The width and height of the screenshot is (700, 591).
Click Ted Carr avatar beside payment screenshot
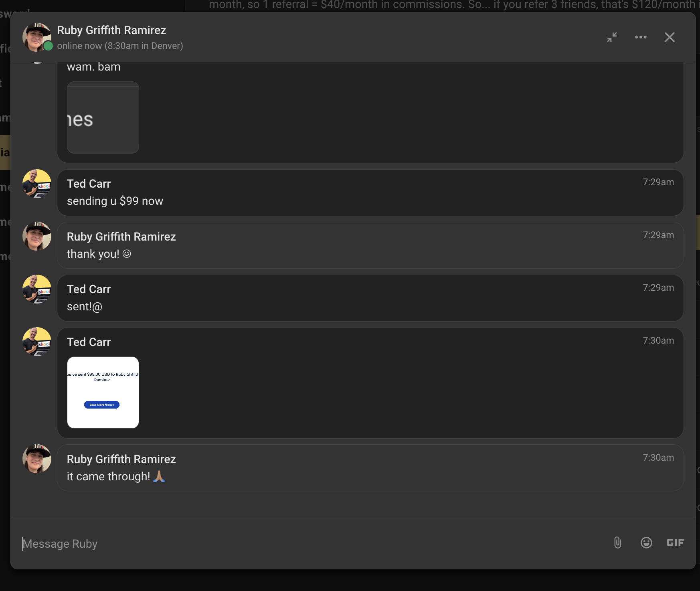coord(37,342)
